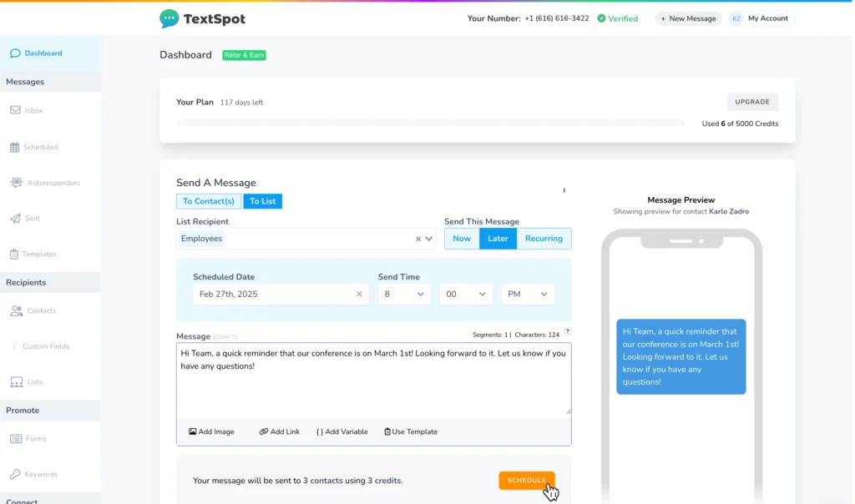Switch to the To List tab

click(x=263, y=201)
